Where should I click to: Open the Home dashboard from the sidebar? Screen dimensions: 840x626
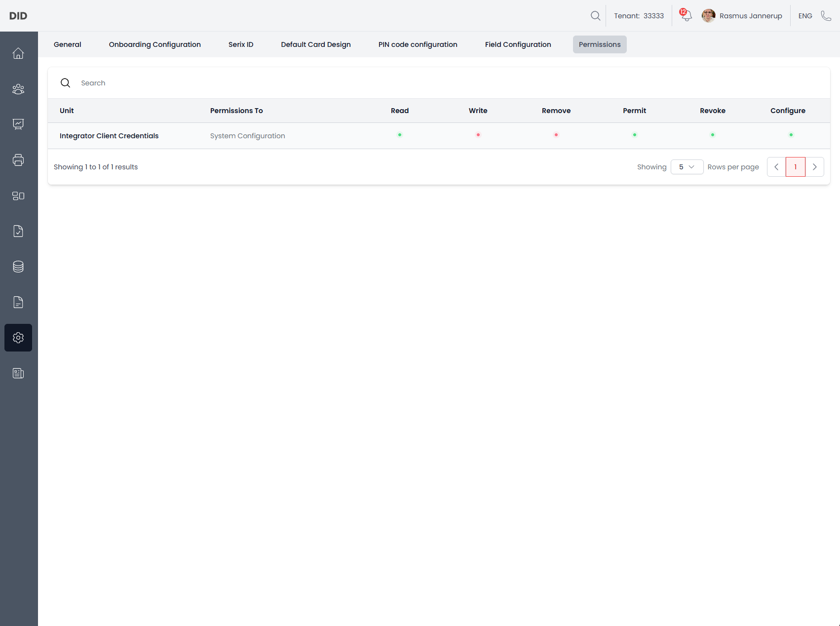(18, 54)
